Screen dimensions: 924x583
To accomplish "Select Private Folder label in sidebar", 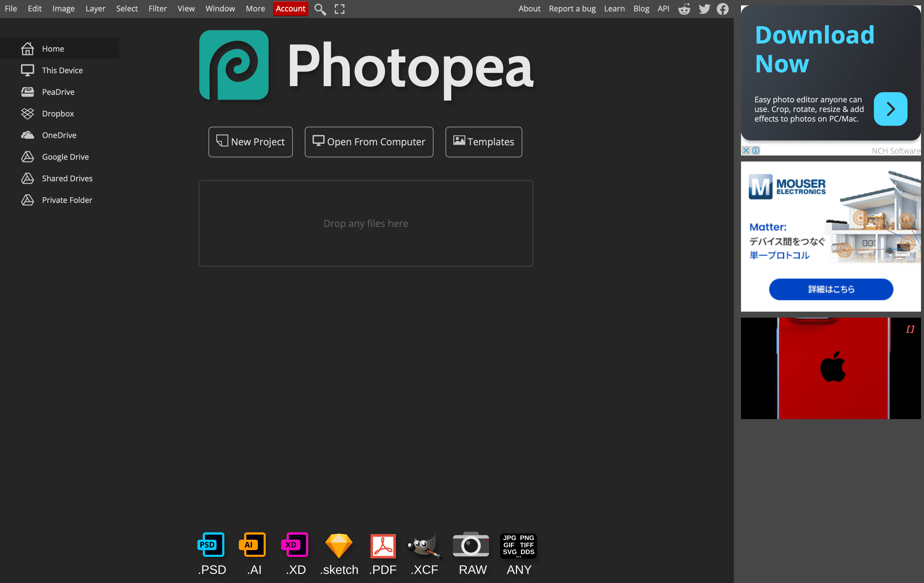I will (67, 200).
